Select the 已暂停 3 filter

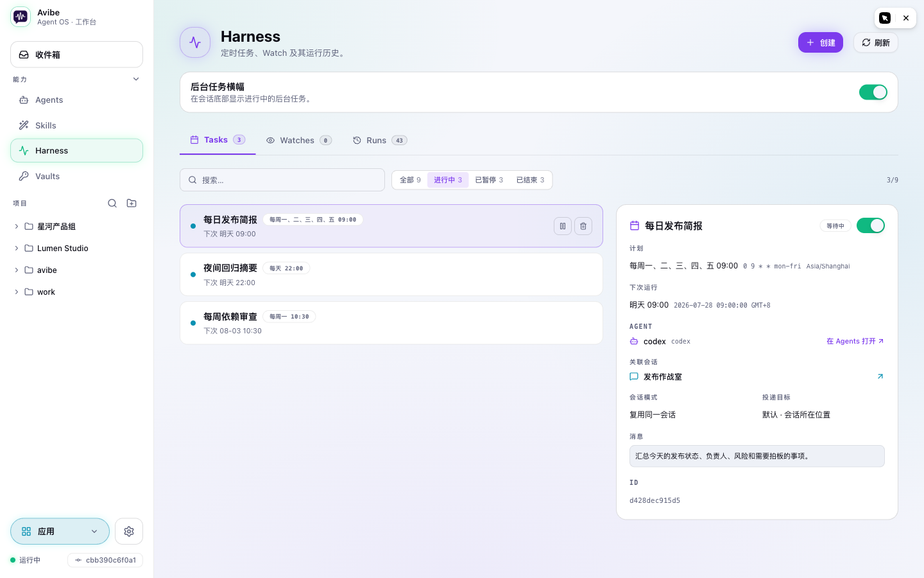pos(489,180)
